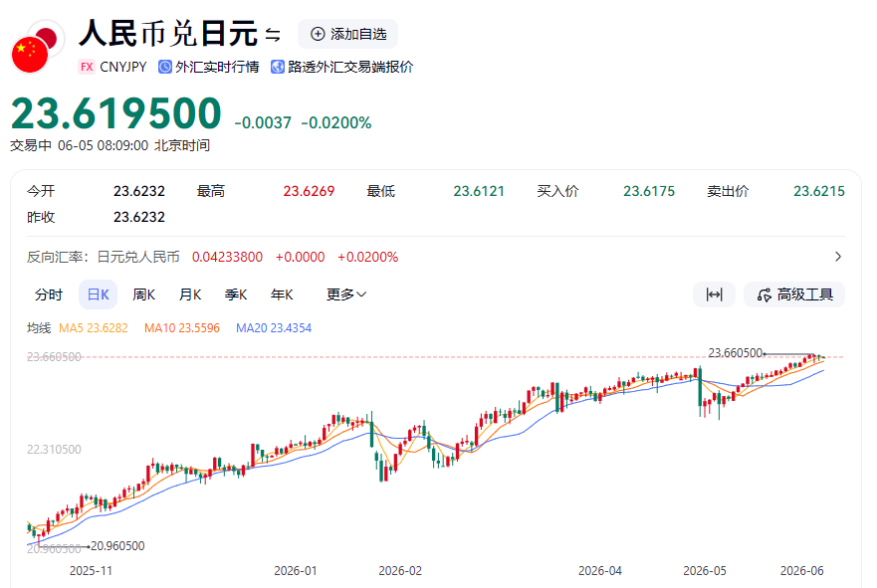This screenshot has width=877, height=588.
Task: Click the swap currency pair arrows icon
Action: click(x=273, y=35)
